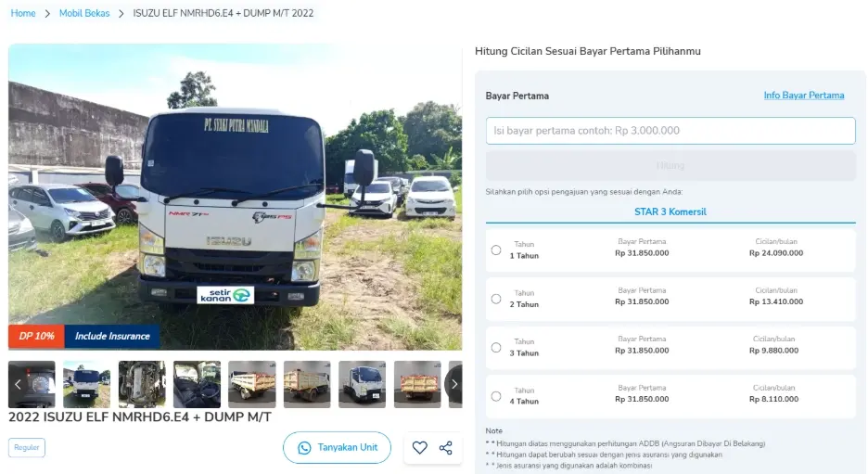The height and width of the screenshot is (474, 868).
Task: Open Mobil Bekas breadcrumb link
Action: click(84, 14)
